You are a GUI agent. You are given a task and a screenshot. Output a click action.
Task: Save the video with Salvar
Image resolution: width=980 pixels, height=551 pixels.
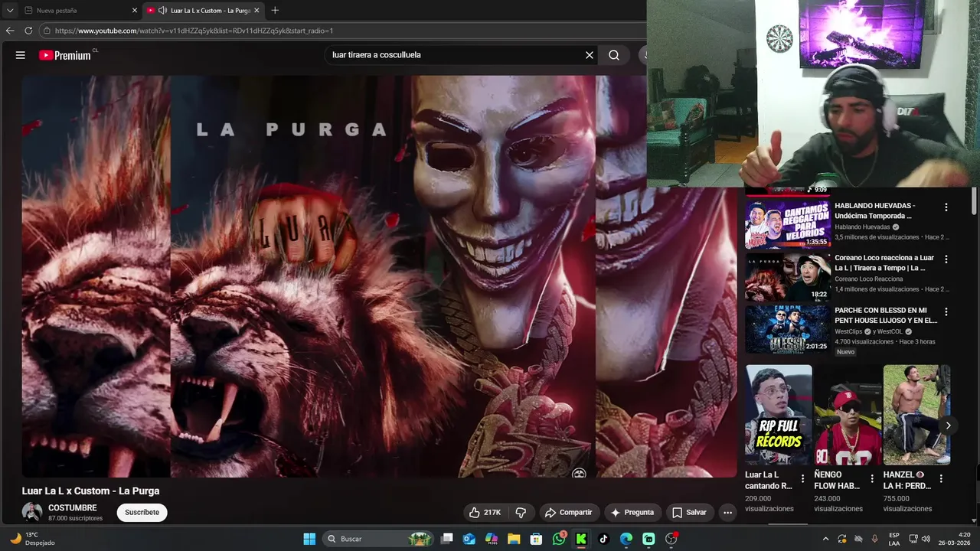point(689,512)
